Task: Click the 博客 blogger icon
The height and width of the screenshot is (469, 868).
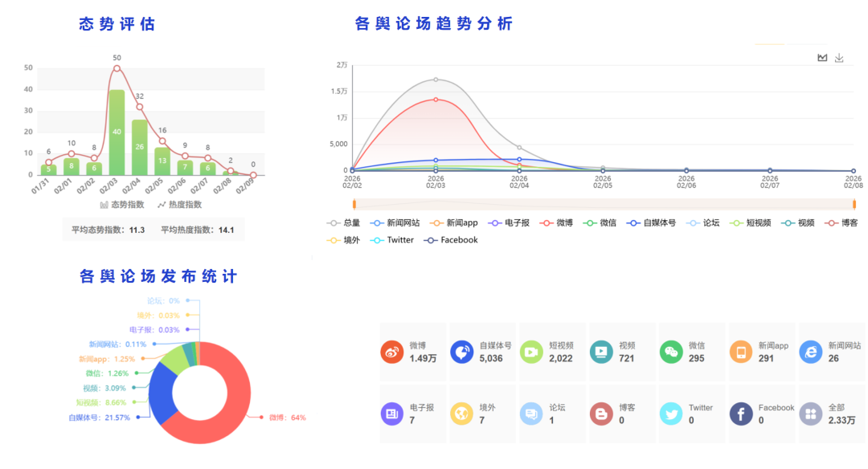Action: click(601, 414)
